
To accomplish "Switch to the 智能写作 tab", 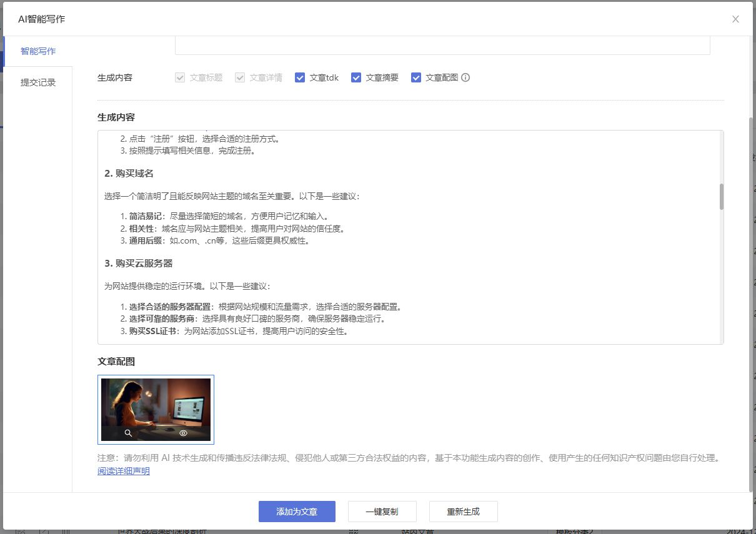I will pos(38,51).
